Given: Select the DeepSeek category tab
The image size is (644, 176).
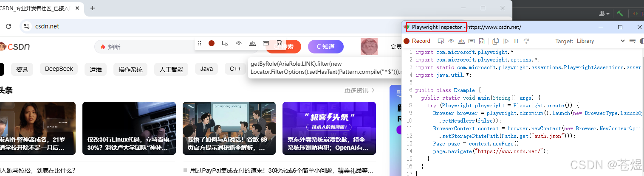Looking at the screenshot, I should click(59, 69).
